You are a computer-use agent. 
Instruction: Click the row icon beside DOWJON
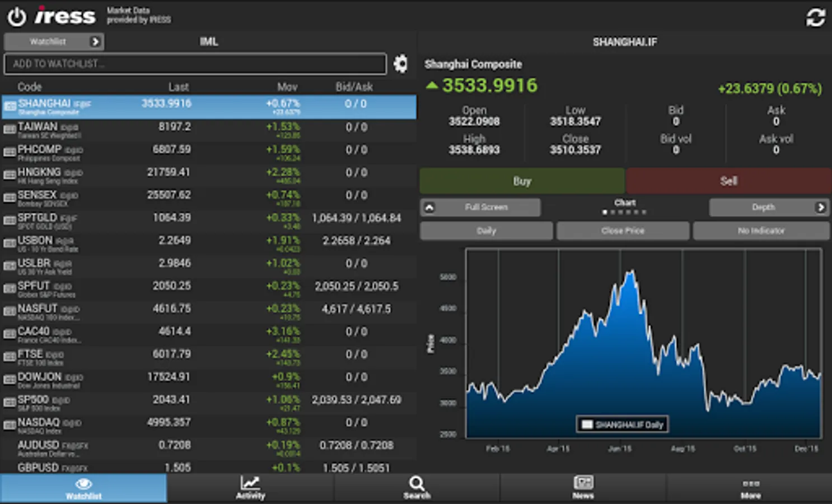(10, 380)
